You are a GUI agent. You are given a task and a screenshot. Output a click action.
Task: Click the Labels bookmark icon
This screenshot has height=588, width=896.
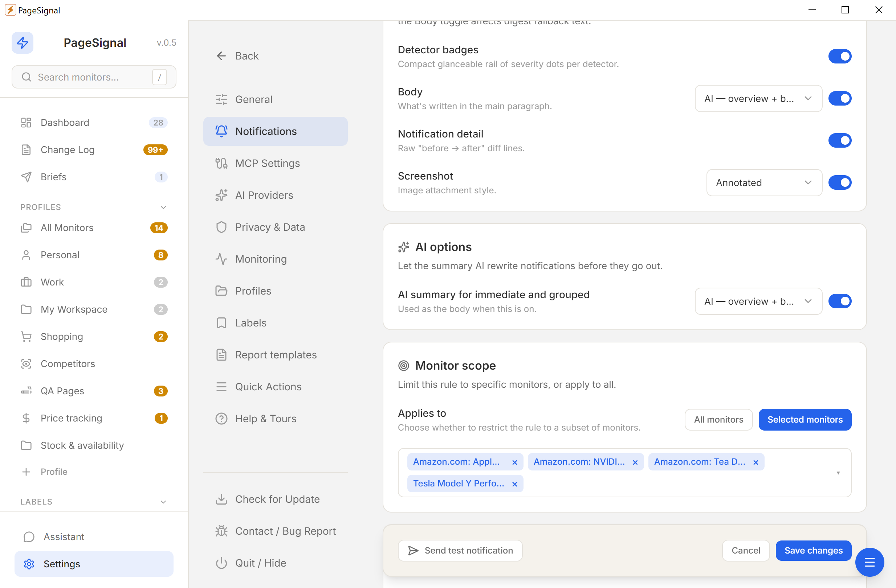[221, 323]
